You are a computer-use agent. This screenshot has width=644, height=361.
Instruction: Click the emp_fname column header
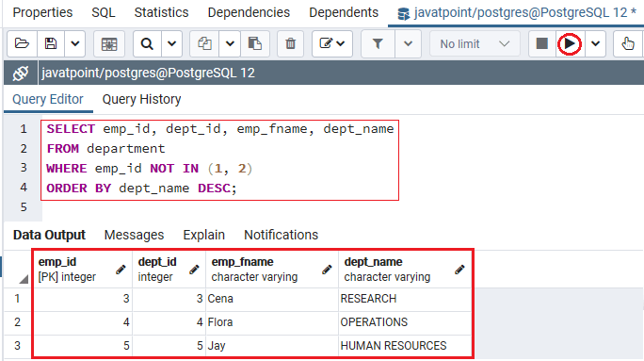272,270
